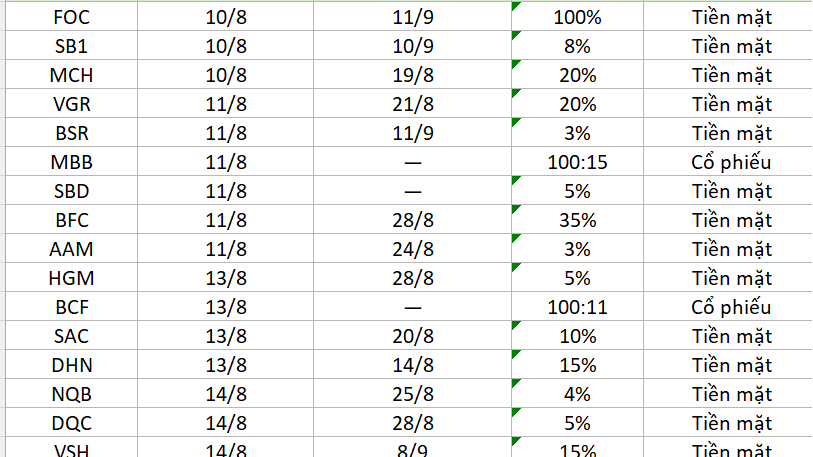Image resolution: width=813 pixels, height=457 pixels.
Task: Click the green error indicator on 100% cell
Action: click(516, 6)
